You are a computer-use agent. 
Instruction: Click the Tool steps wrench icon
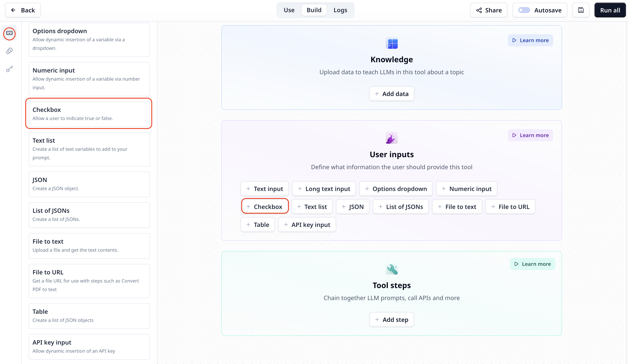pos(392,269)
